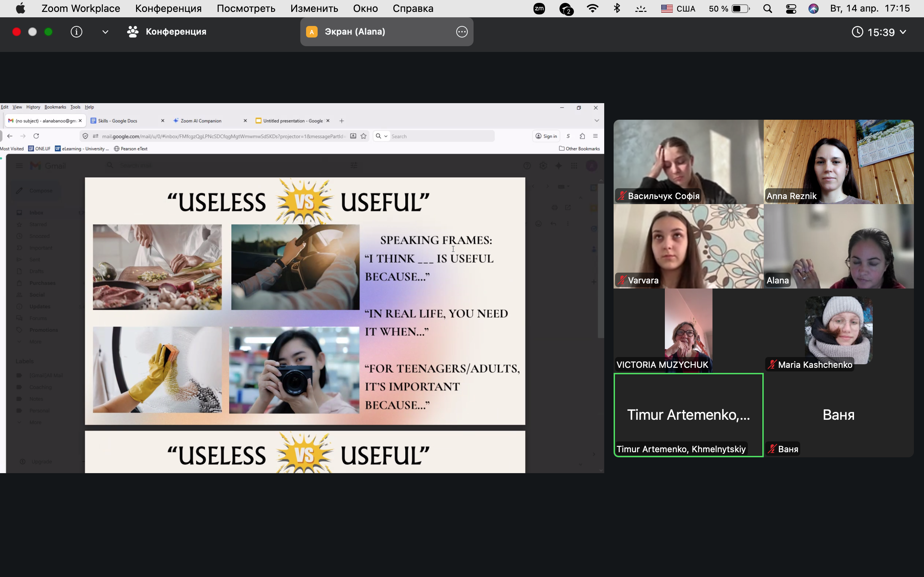Open Spotlight search in the menu bar
The image size is (924, 577).
click(x=767, y=8)
